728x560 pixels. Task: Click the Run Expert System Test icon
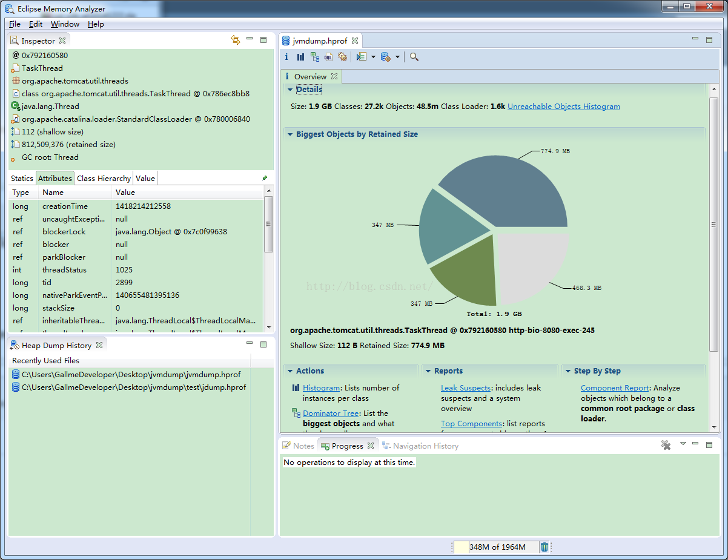coord(362,57)
